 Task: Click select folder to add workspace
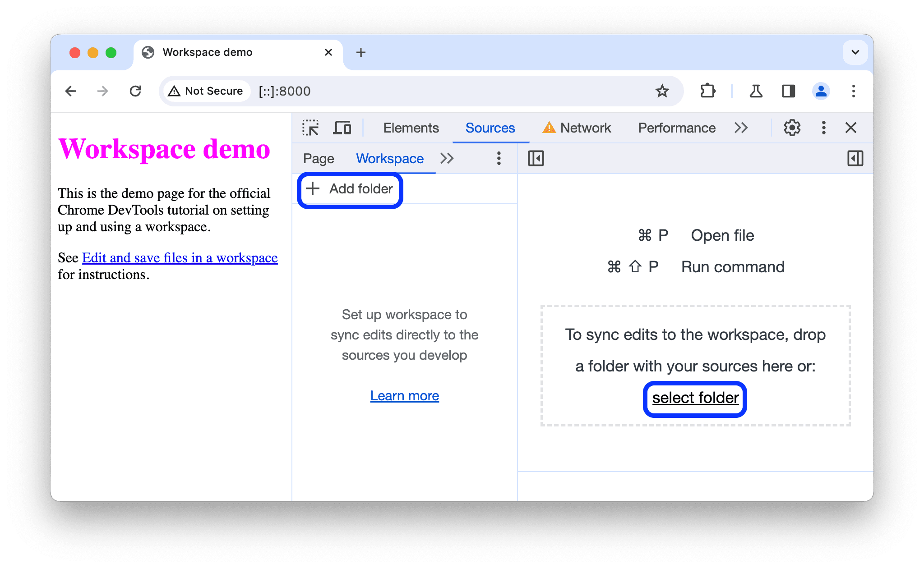point(693,397)
